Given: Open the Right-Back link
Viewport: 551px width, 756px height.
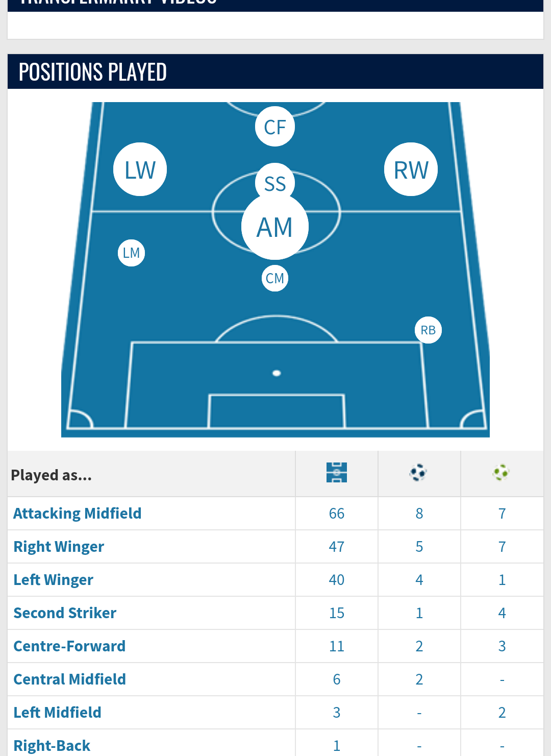Looking at the screenshot, I should pyautogui.click(x=52, y=746).
